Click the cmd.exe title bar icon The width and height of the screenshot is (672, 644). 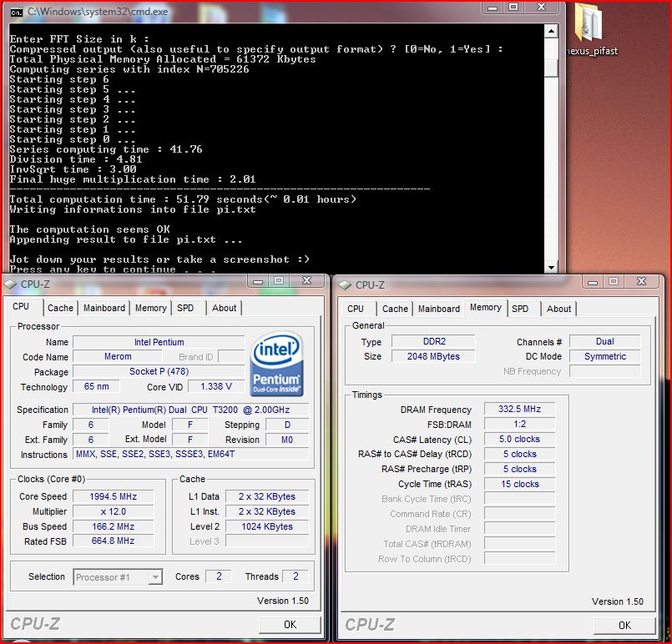[x=17, y=12]
